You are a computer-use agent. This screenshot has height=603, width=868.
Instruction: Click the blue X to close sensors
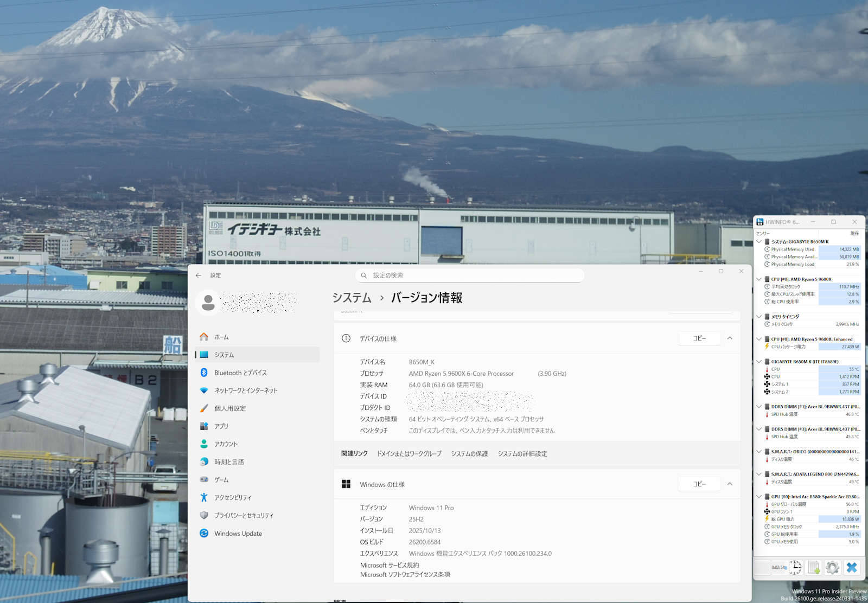point(852,567)
